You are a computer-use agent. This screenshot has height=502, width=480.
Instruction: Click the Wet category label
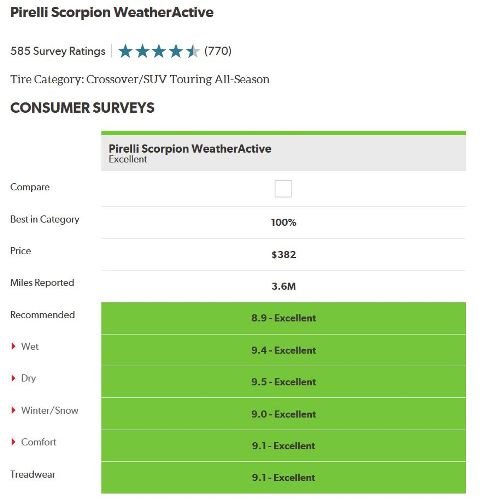(x=30, y=346)
